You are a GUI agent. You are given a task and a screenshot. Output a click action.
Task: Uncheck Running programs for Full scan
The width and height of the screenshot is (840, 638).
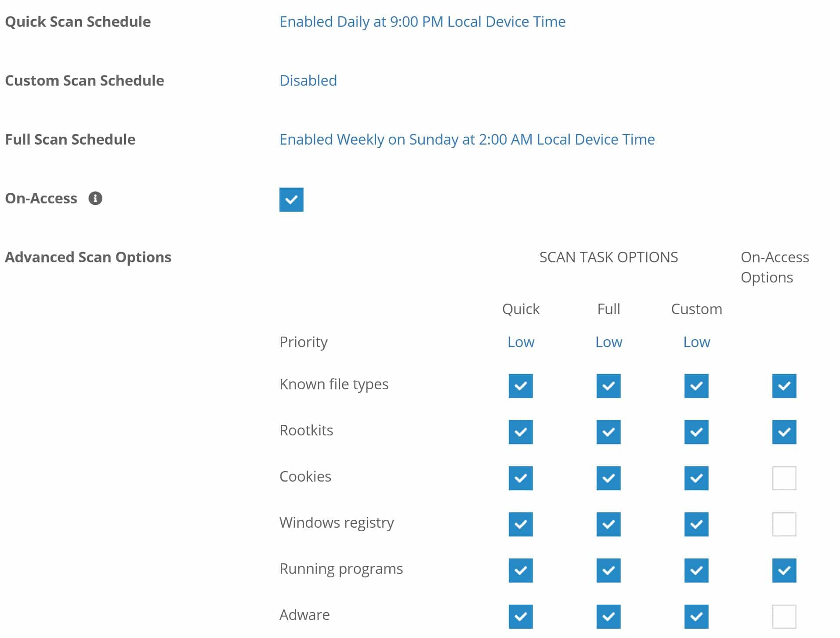[x=608, y=570]
